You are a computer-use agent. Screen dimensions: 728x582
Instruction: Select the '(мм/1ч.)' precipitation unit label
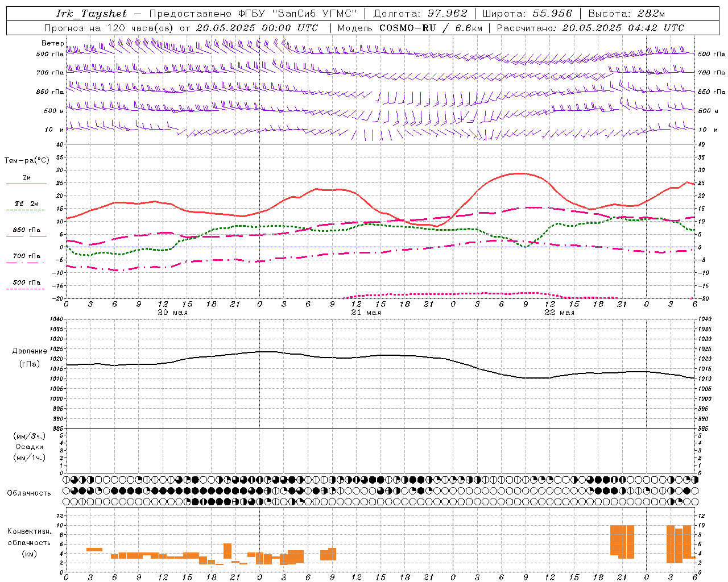tap(30, 458)
